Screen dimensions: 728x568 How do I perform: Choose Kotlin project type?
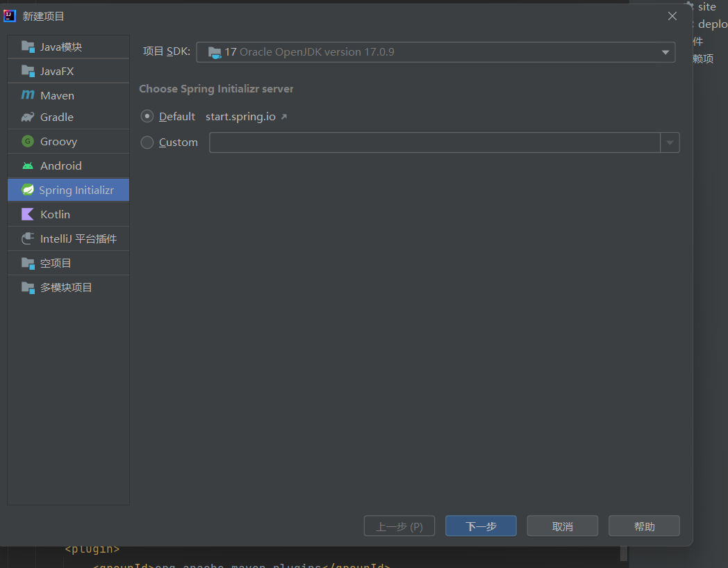[68, 214]
